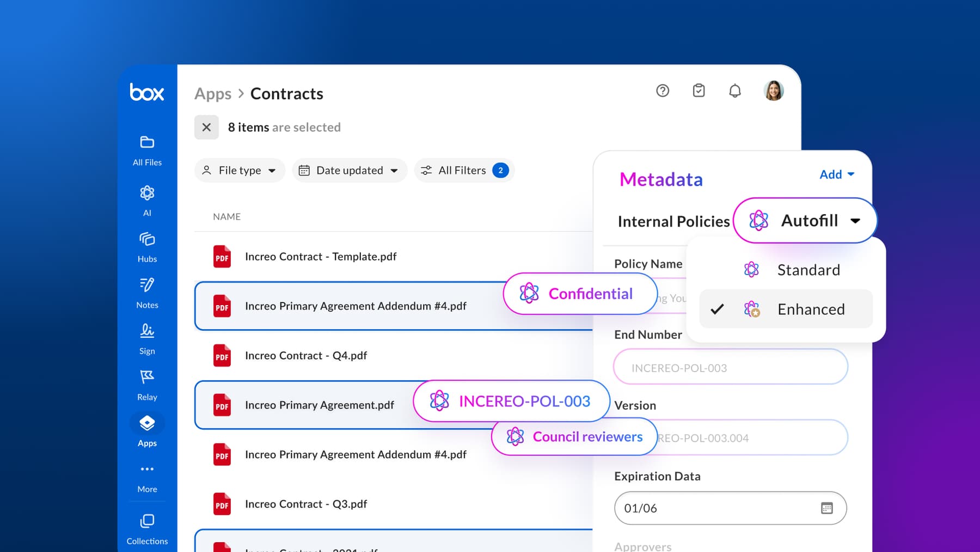Open the AI panel from the sidebar
This screenshot has height=552, width=980.
146,200
